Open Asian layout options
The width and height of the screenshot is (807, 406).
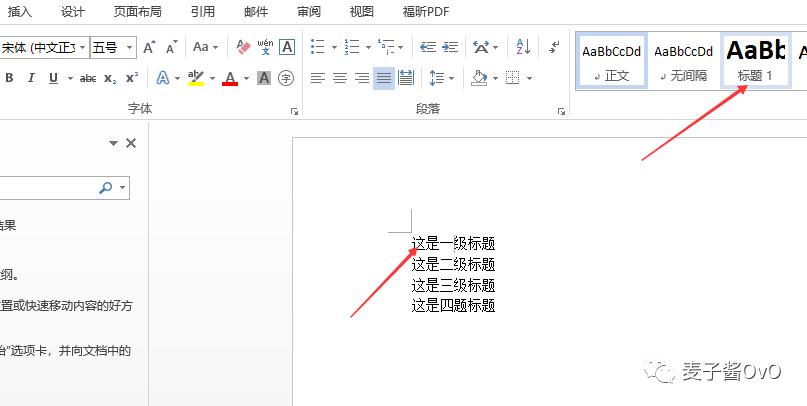point(481,47)
